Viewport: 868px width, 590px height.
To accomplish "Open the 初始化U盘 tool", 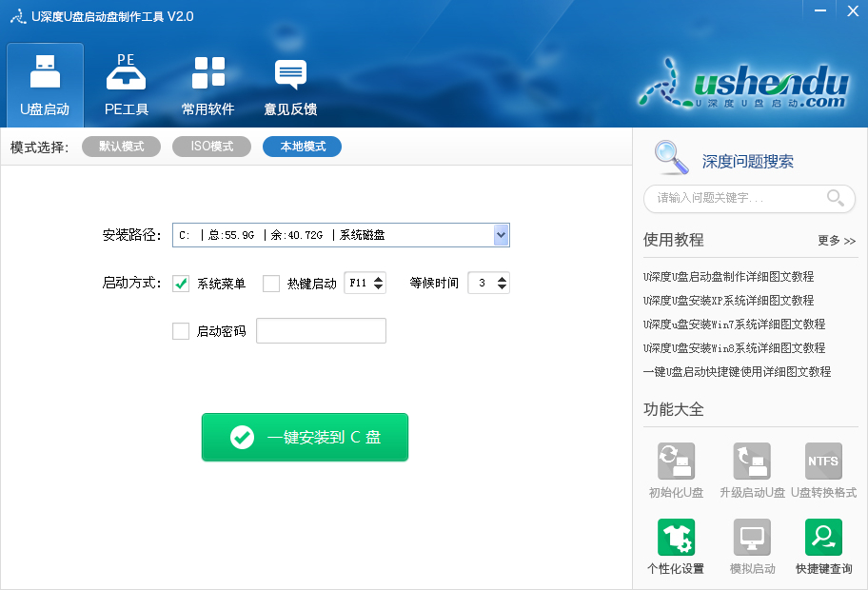I will click(676, 460).
